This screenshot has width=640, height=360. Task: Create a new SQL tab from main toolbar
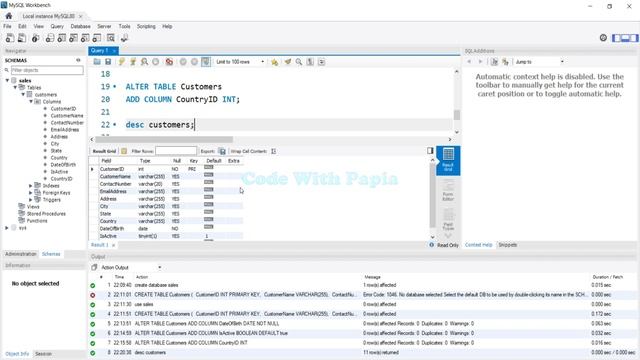pos(10,38)
